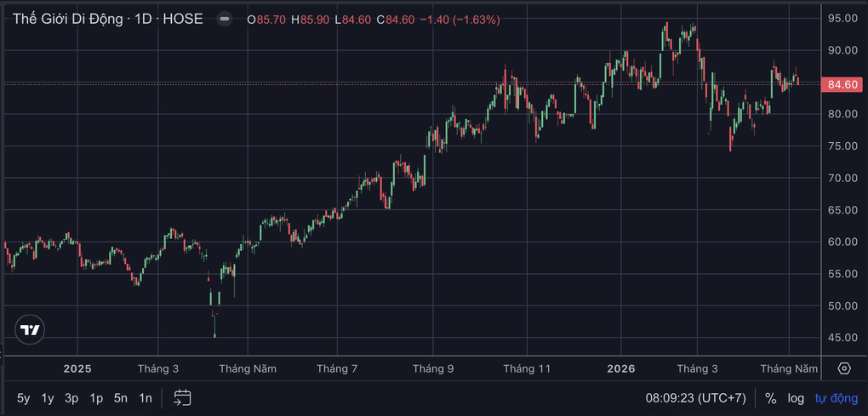Click the change value −1.40 (−1.63%)
This screenshot has width=868, height=416.
(x=460, y=20)
